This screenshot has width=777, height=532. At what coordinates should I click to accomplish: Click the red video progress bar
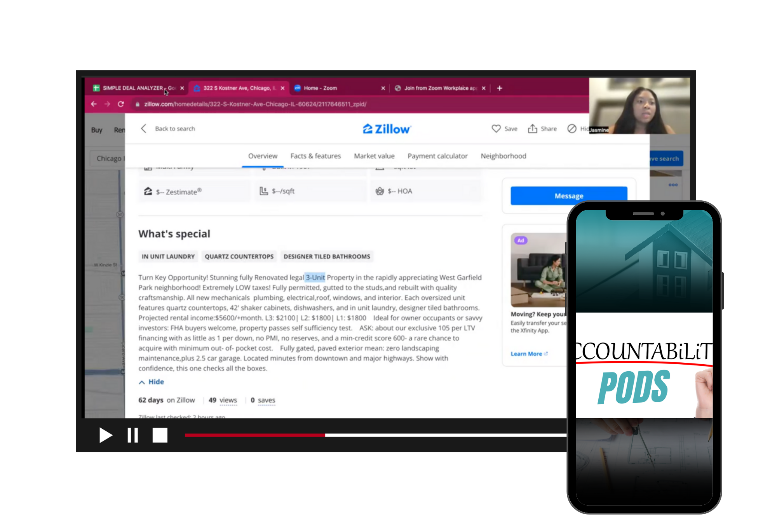254,435
